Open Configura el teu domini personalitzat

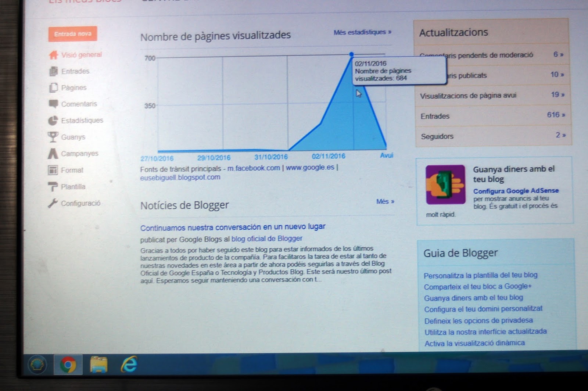483,309
